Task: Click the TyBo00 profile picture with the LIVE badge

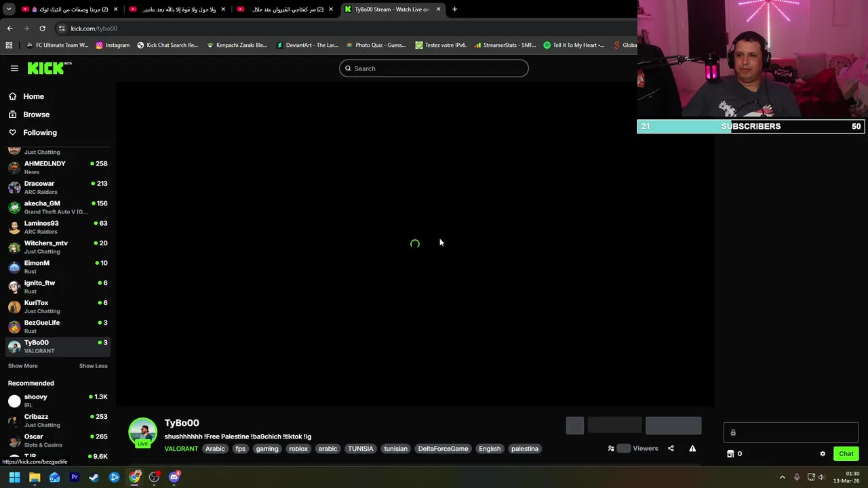Action: click(142, 433)
